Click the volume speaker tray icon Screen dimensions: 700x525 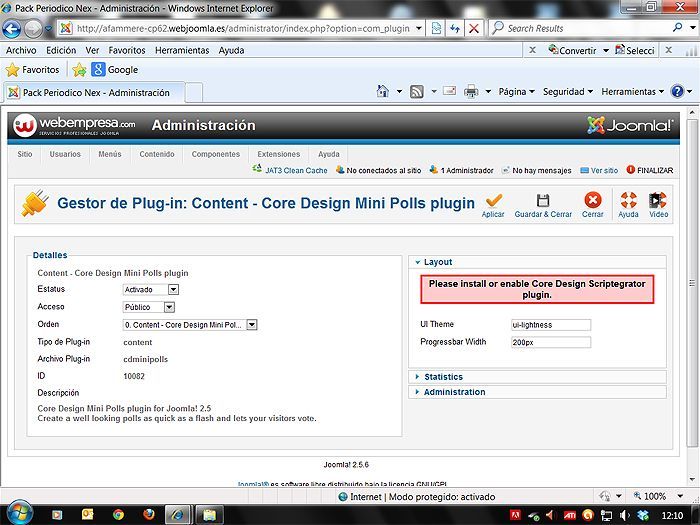(x=625, y=516)
